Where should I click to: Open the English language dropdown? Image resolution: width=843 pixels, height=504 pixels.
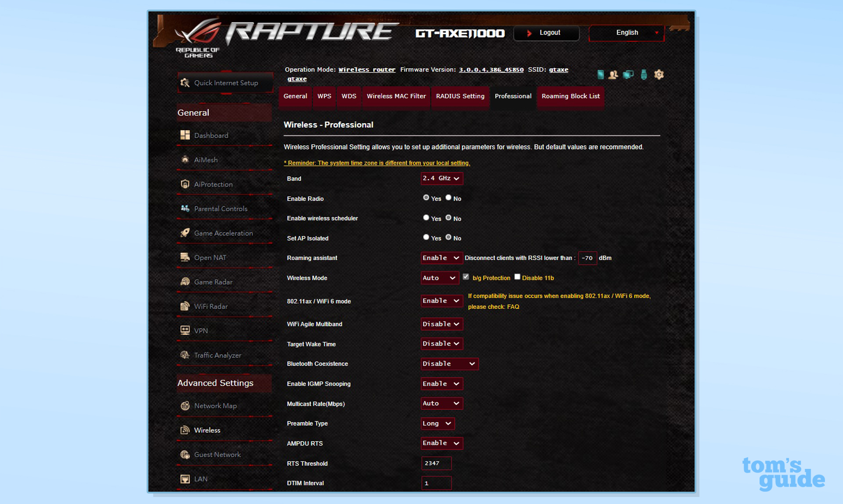627,33
